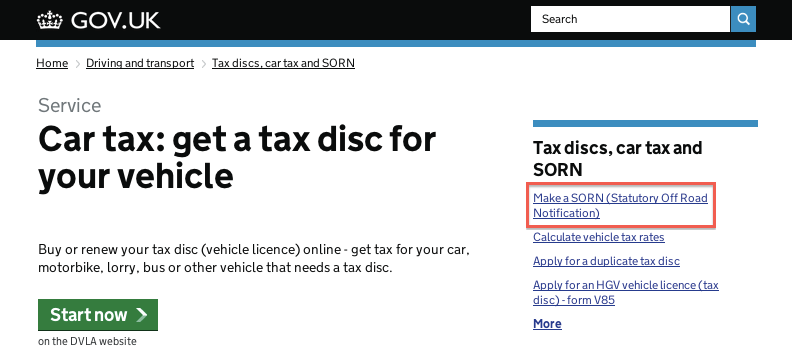Click the breadcrumb chevron after Driving and transport
This screenshot has height=360, width=792.
[204, 64]
